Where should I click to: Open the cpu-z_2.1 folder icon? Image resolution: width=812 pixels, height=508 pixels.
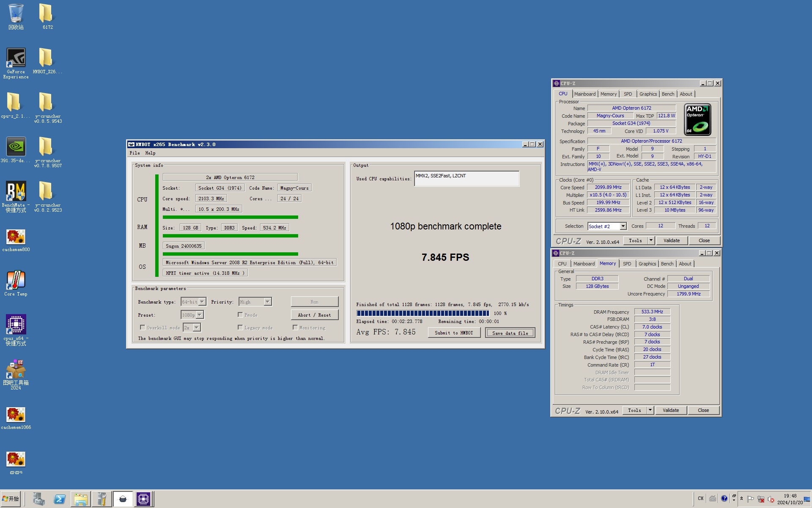coord(15,106)
